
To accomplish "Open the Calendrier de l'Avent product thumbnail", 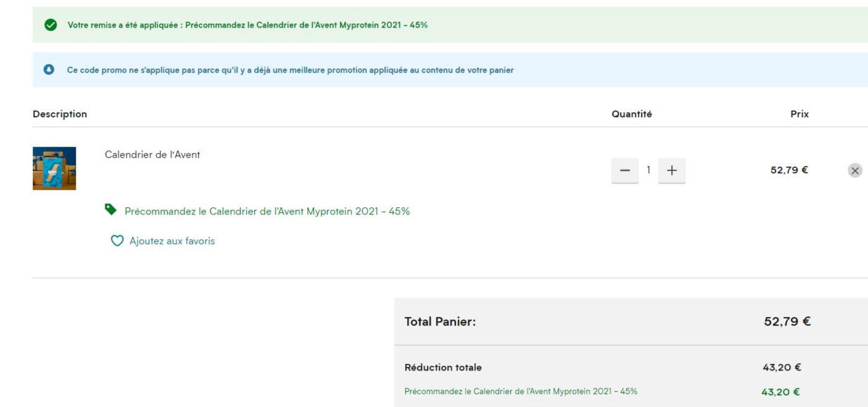I will [54, 168].
